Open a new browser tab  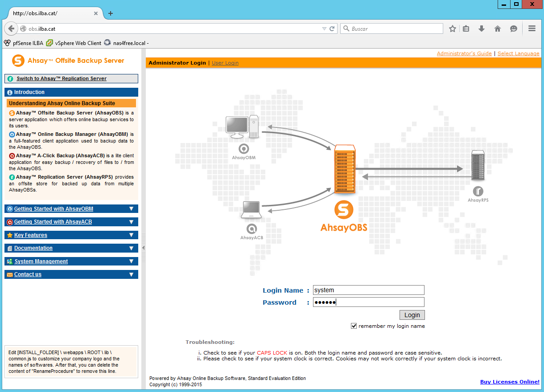111,13
